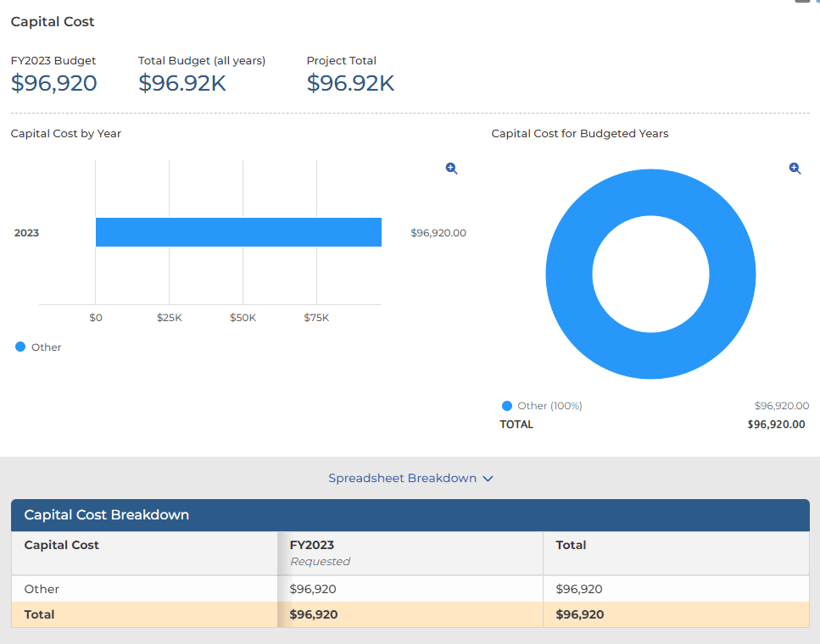Select the Other row in breakdown table
Screen dimensions: 820x644
(x=42, y=589)
